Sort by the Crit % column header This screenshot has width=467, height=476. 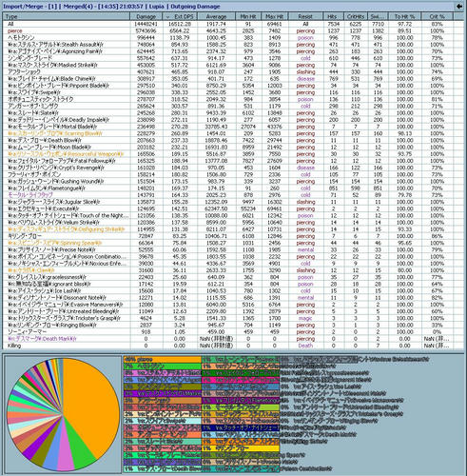[438, 16]
